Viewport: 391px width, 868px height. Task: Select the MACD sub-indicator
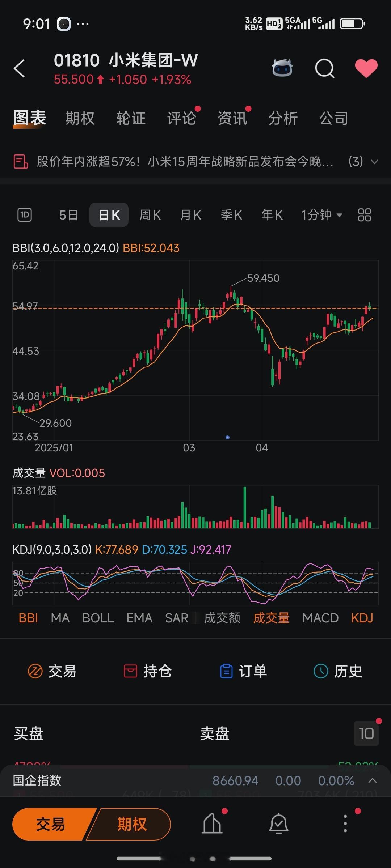point(320,618)
